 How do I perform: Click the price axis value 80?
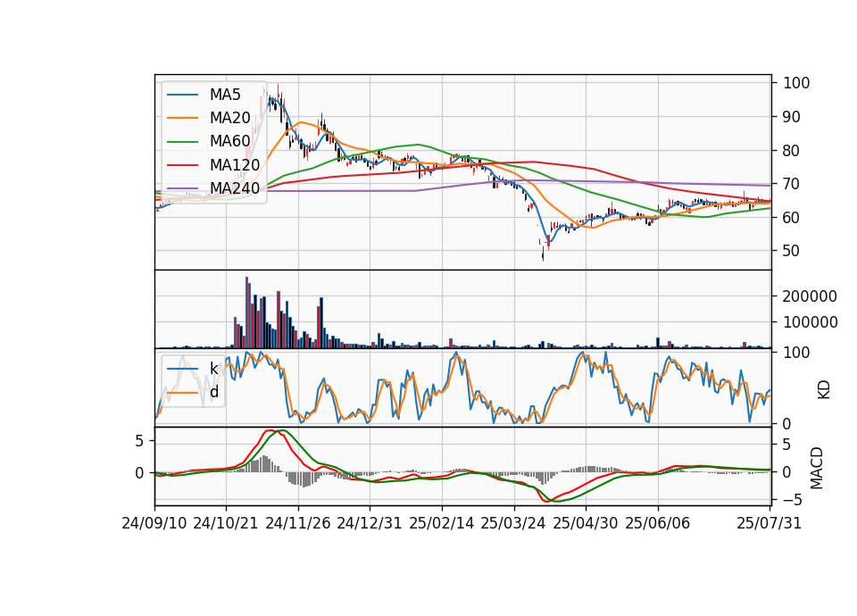coord(792,151)
